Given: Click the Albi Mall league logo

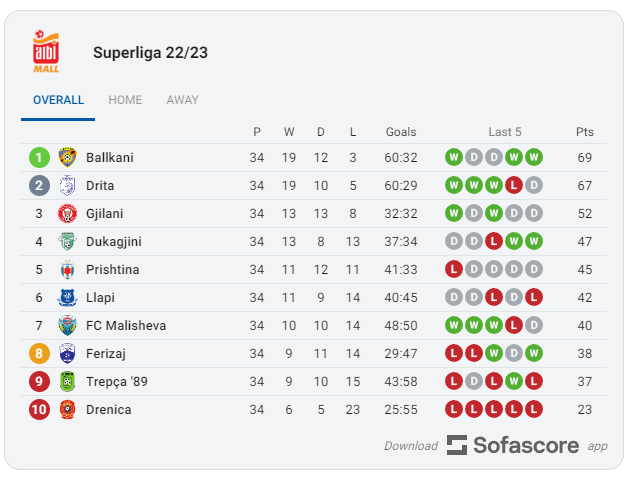Looking at the screenshot, I should click(x=46, y=52).
